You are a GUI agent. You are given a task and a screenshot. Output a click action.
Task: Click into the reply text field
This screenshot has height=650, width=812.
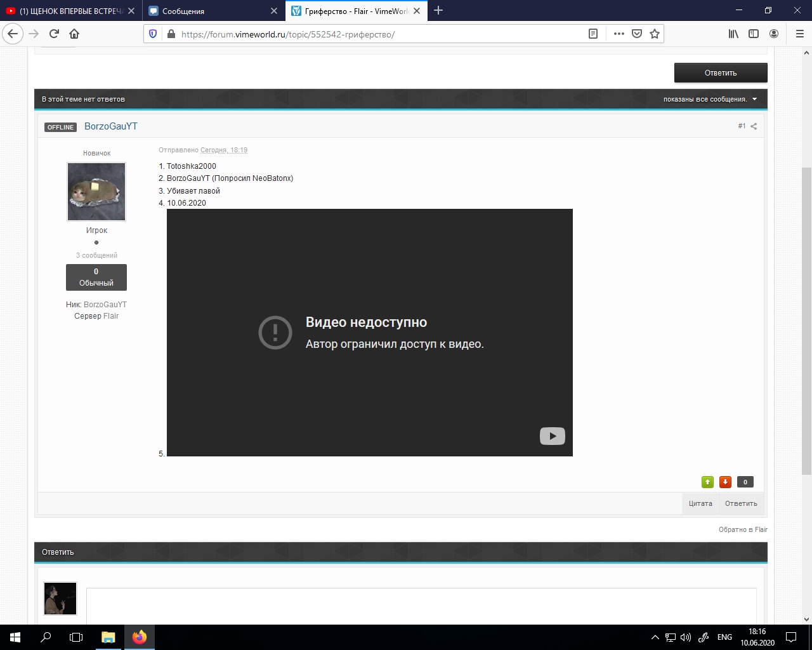click(x=421, y=606)
